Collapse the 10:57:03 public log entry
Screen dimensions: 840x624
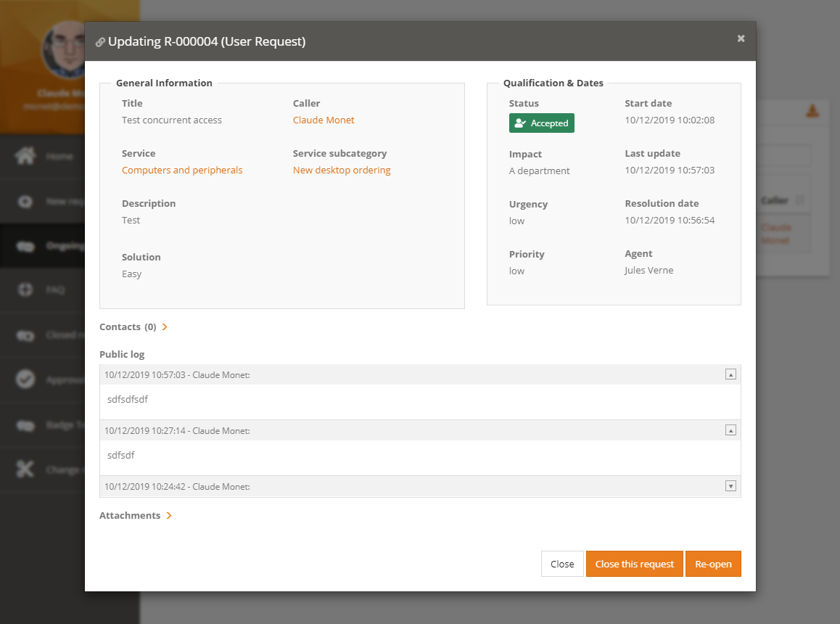pos(730,374)
